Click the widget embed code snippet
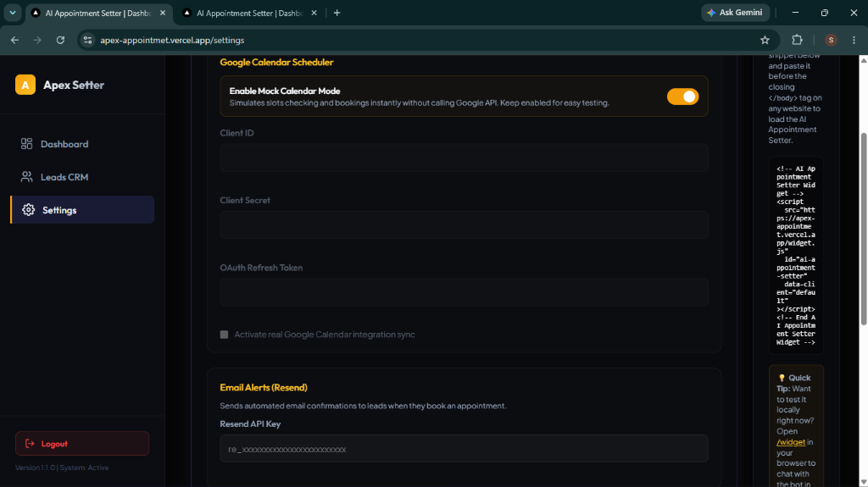Image resolution: width=868 pixels, height=487 pixels. click(x=796, y=256)
